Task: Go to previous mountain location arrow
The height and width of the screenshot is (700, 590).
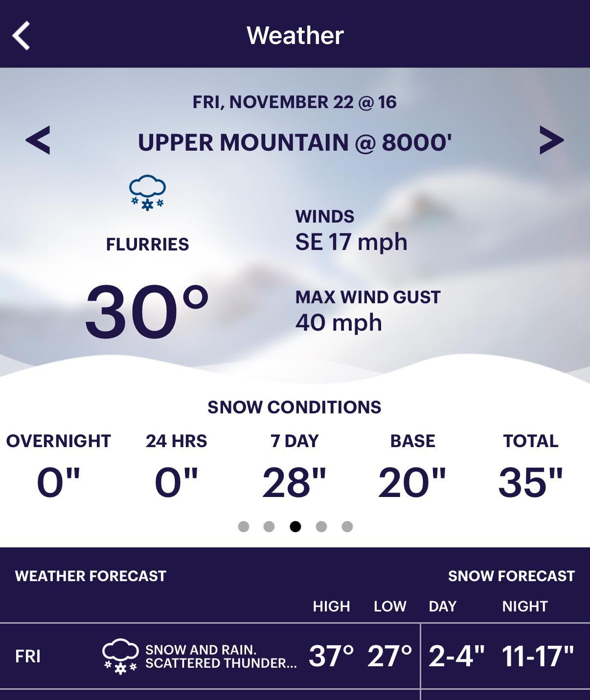Action: click(38, 140)
